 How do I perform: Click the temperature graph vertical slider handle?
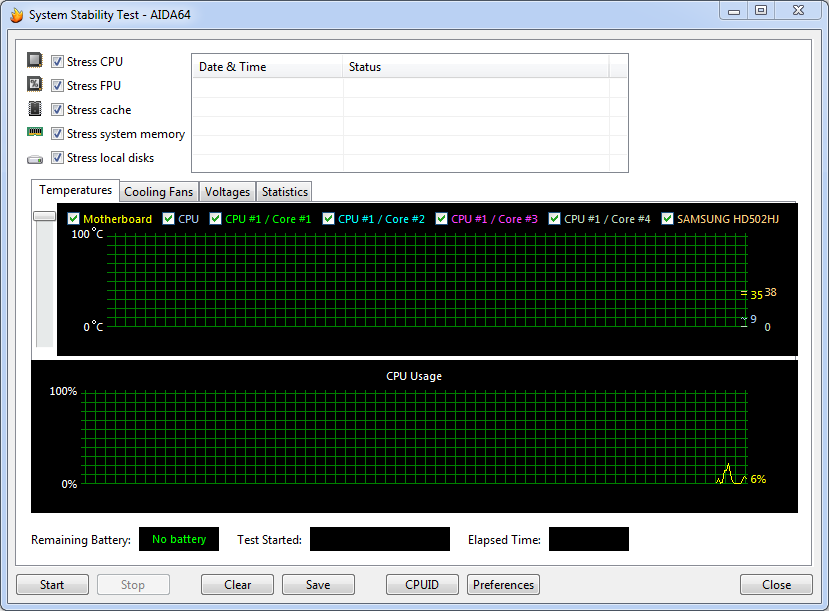pos(44,216)
